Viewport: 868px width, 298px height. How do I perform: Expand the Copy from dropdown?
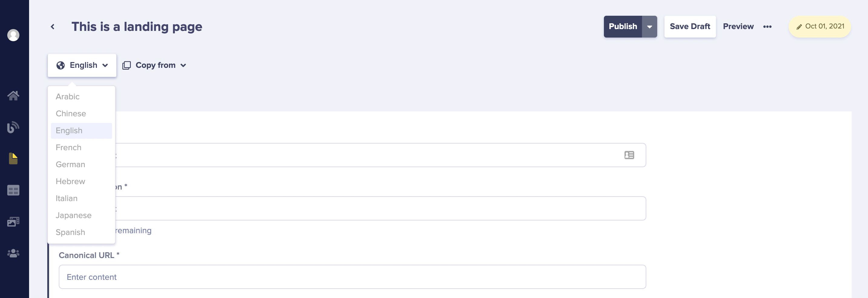point(154,65)
